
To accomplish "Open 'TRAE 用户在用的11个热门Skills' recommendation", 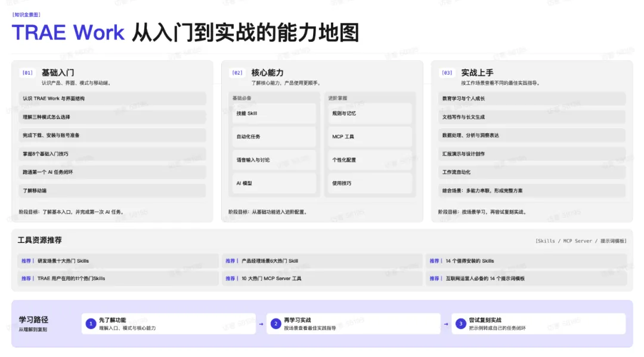I will [x=118, y=279].
